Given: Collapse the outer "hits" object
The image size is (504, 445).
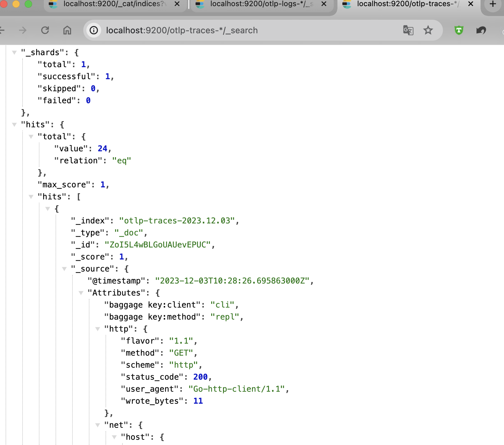Looking at the screenshot, I should tap(14, 125).
